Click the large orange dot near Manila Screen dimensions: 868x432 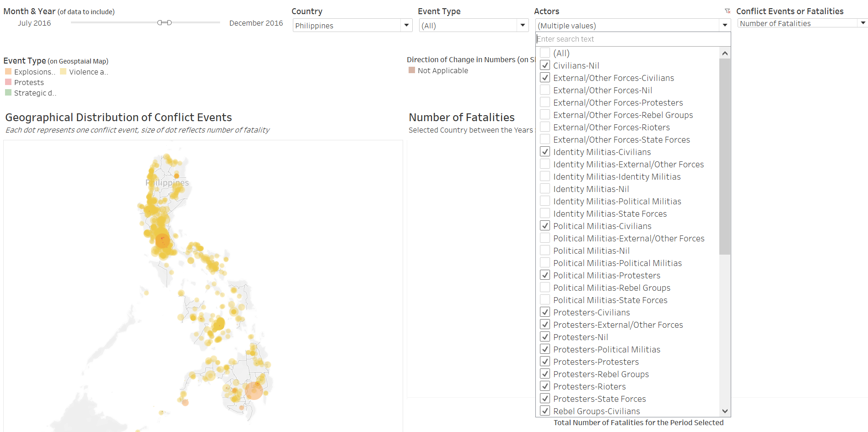point(162,240)
